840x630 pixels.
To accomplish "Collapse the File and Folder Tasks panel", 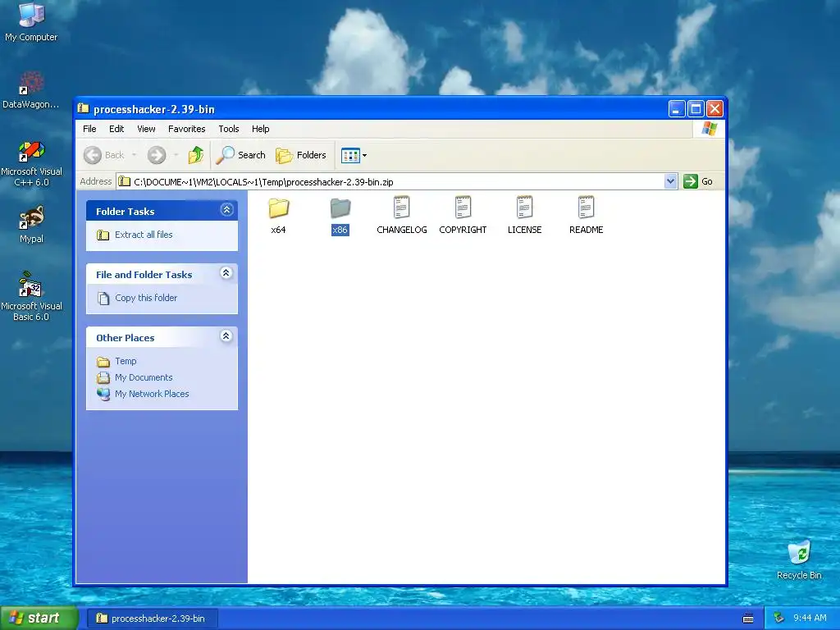I will (x=226, y=272).
